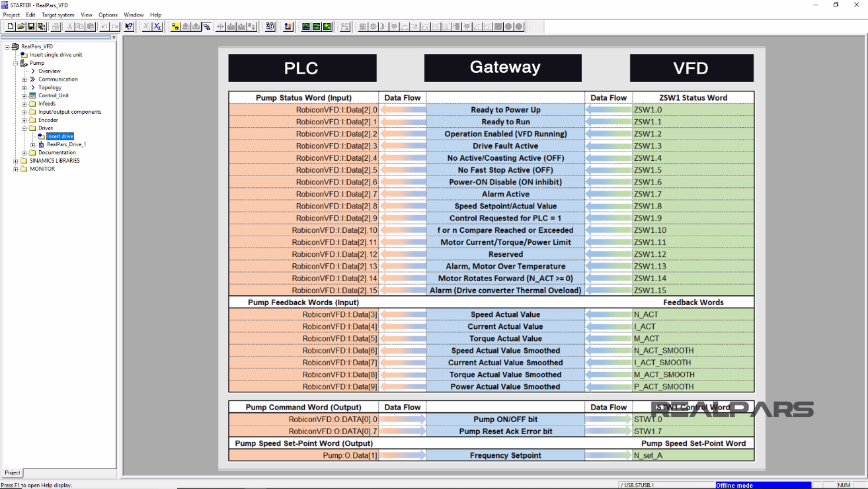
Task: Expand the Infeeds folder
Action: pos(24,104)
